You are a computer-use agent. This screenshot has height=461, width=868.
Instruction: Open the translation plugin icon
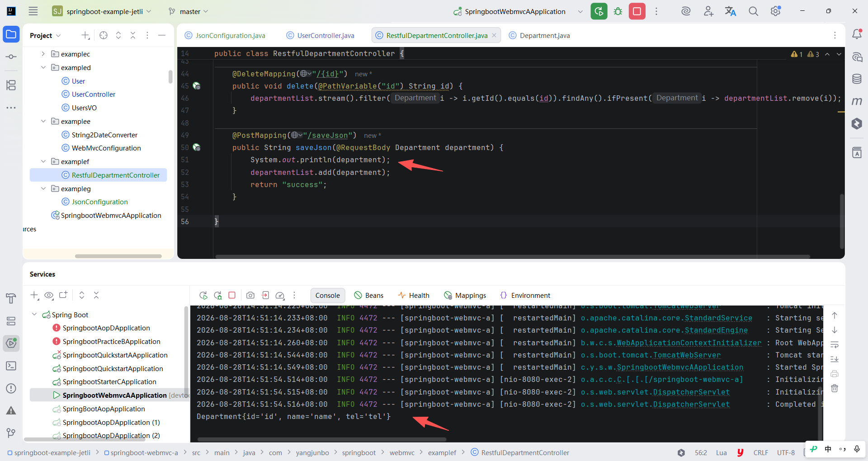coord(731,11)
